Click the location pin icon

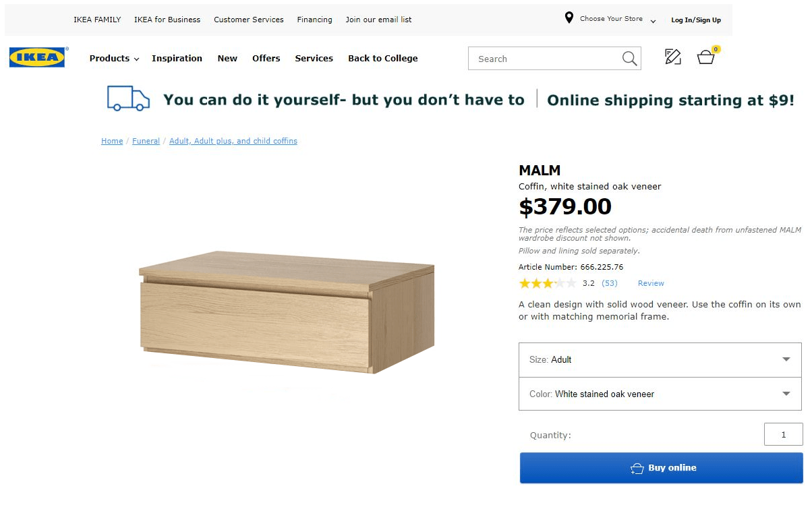coord(569,18)
